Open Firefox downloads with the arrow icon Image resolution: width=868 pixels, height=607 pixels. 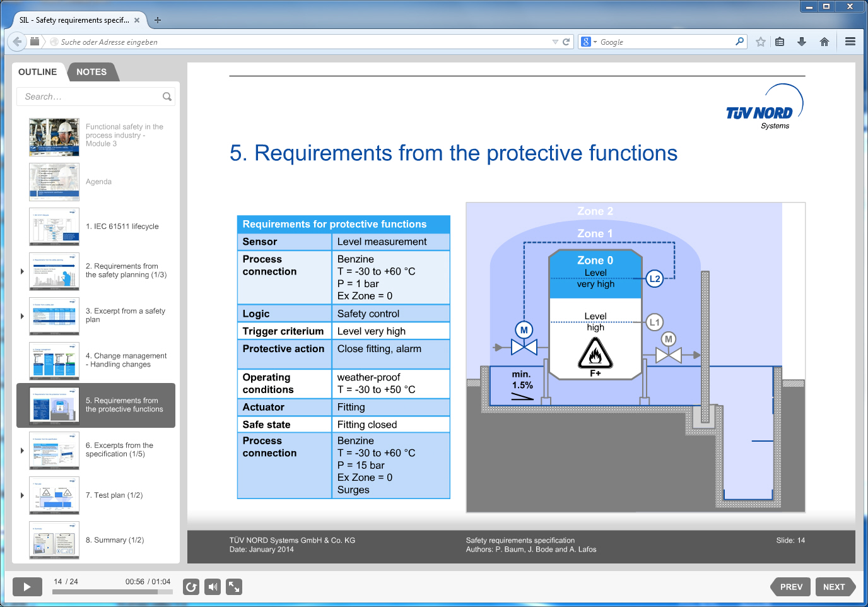[x=802, y=42]
